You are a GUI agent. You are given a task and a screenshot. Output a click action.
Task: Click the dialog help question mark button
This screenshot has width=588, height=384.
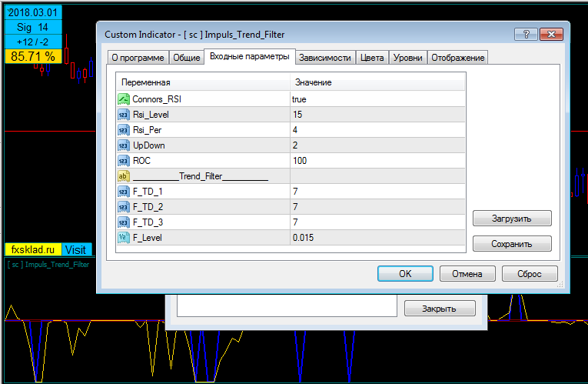(x=526, y=34)
